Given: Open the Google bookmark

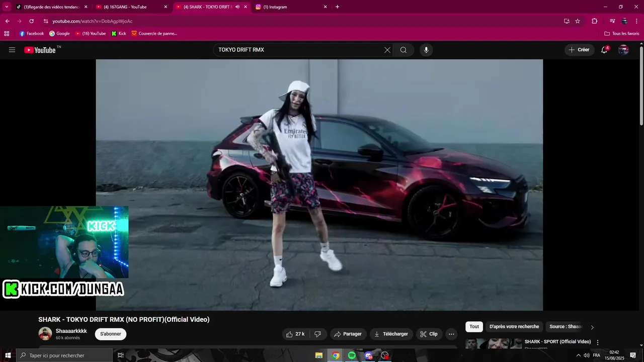Looking at the screenshot, I should [59, 34].
